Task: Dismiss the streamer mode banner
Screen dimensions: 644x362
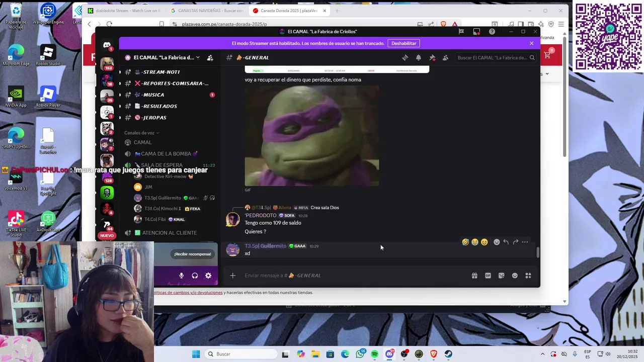Action: (531, 43)
